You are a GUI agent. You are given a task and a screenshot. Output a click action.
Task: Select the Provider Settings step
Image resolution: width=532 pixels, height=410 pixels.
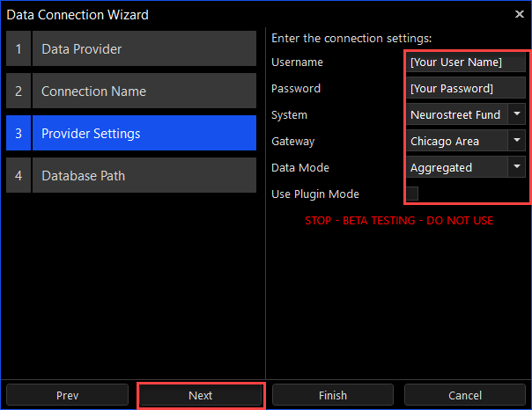tap(144, 134)
